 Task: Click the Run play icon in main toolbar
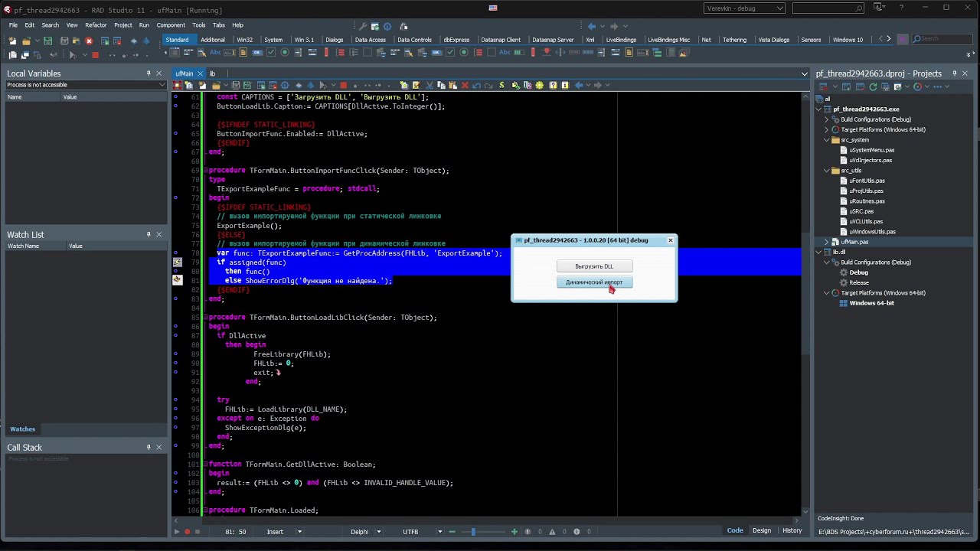point(73,55)
